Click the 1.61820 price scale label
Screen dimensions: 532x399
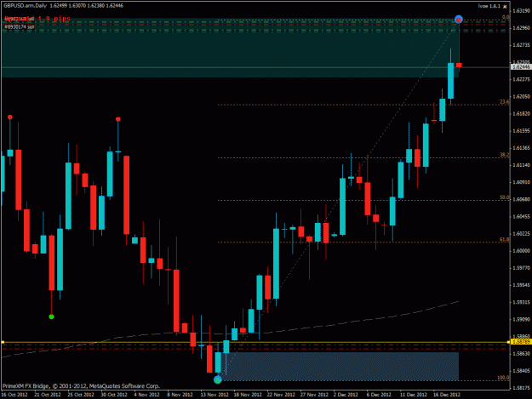[522, 113]
